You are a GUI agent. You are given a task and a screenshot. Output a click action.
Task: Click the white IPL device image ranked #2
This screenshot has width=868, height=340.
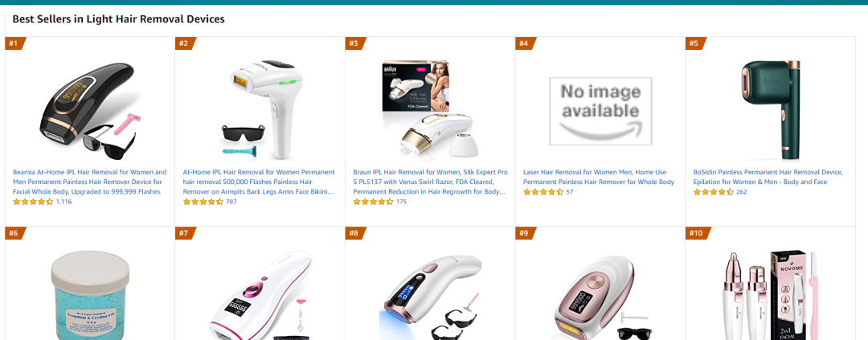coord(260,111)
